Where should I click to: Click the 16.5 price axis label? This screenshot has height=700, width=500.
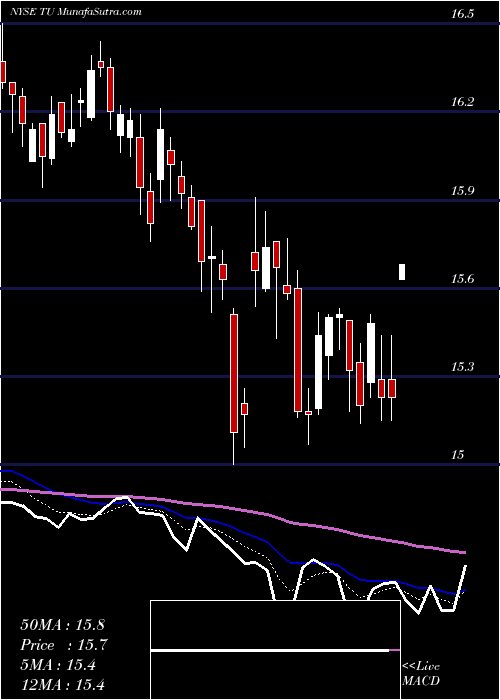[x=462, y=13]
